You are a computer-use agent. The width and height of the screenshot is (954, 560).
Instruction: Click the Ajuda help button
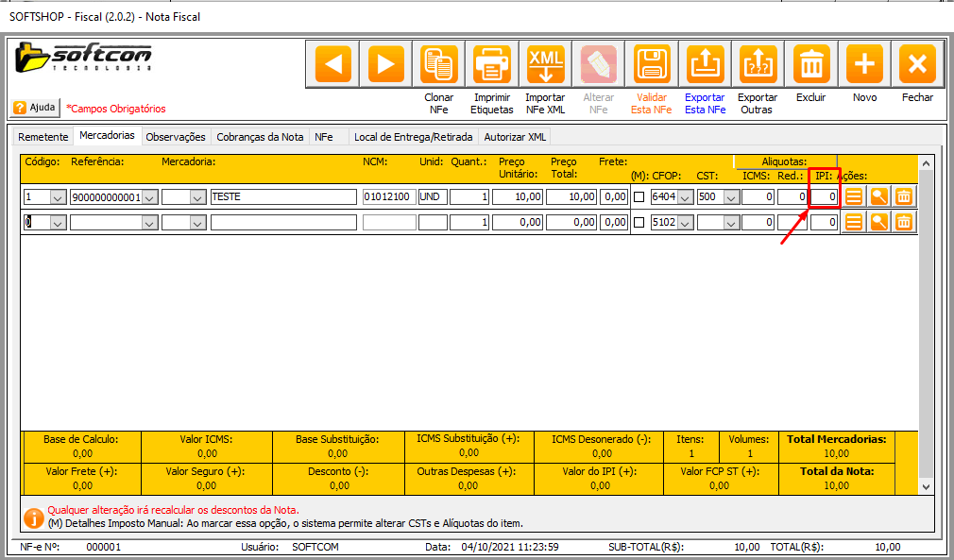(36, 108)
